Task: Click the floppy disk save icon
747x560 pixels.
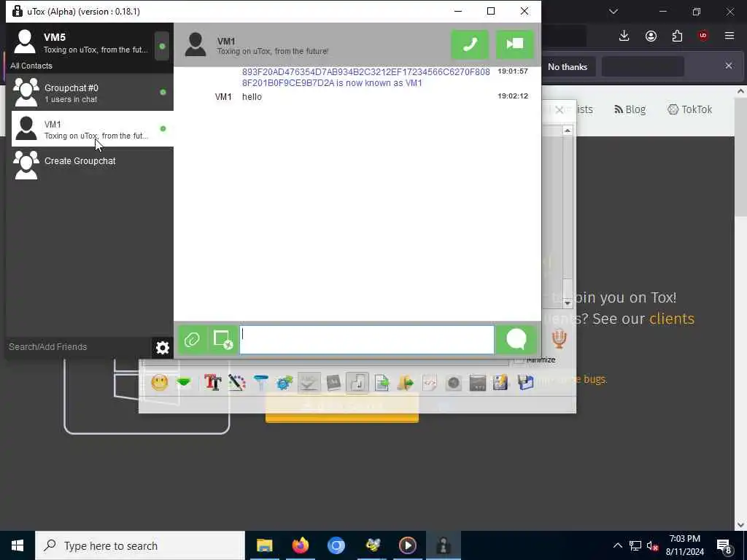Action: pos(525,382)
